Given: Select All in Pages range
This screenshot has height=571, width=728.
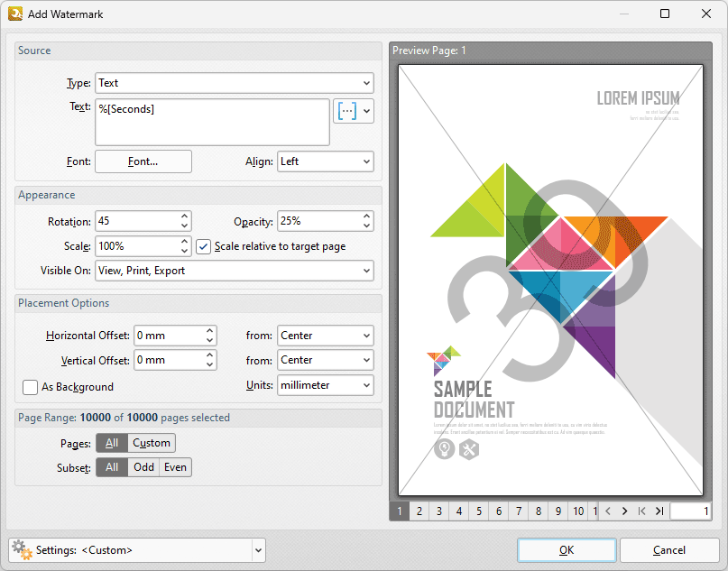Looking at the screenshot, I should (x=112, y=443).
